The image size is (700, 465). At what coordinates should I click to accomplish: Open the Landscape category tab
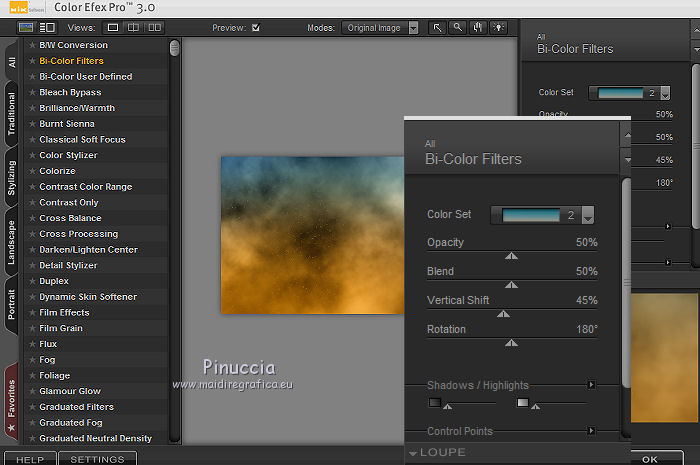coord(11,243)
